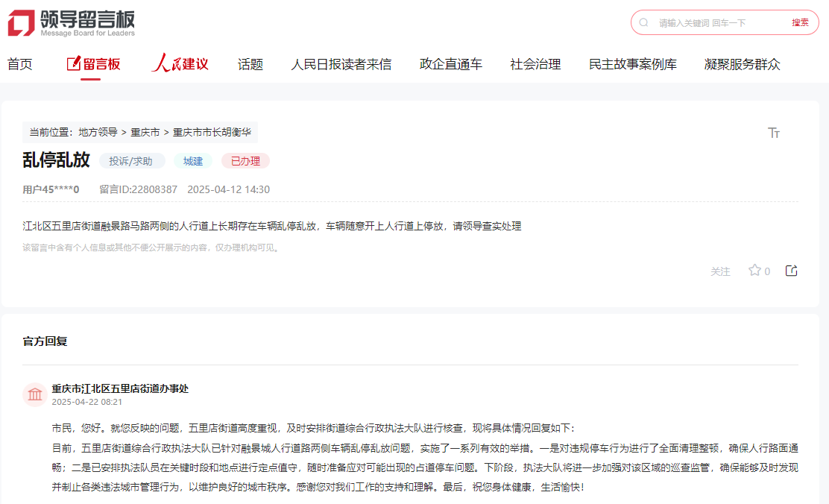Viewport: 829px width, 504px height.
Task: Click the red 人民建议 emblem icon
Action: pos(163,63)
